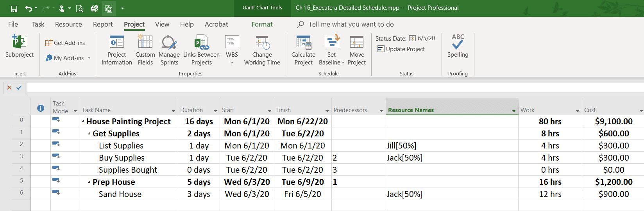
Task: Collapse the Get Supplies summary task
Action: click(x=89, y=134)
